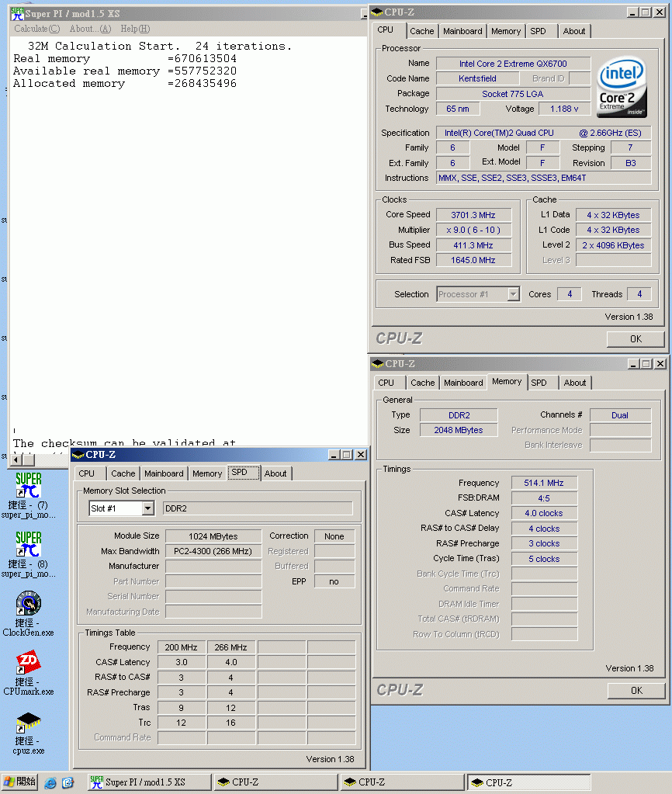
Task: Open the About menu in Super PI
Action: [x=90, y=29]
